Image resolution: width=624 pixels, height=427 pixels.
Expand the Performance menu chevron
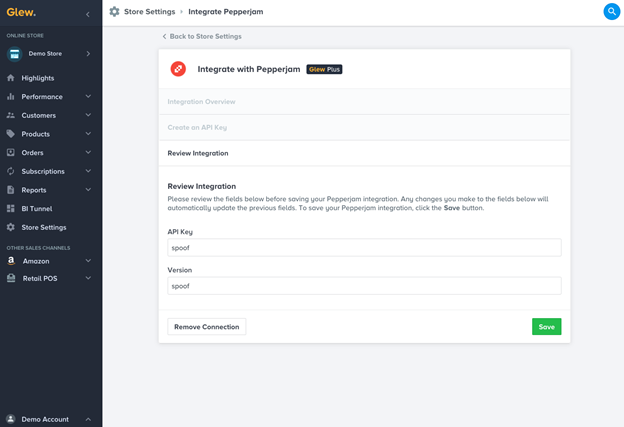tap(88, 96)
